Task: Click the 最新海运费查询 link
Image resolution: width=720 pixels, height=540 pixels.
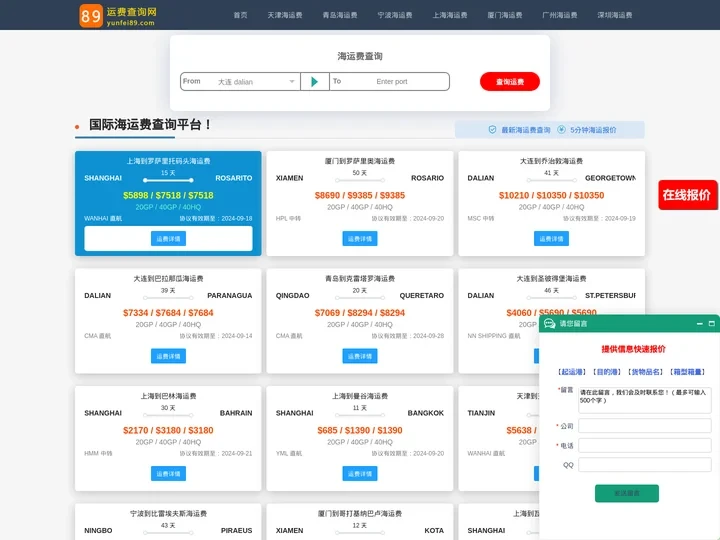Action: 526,130
